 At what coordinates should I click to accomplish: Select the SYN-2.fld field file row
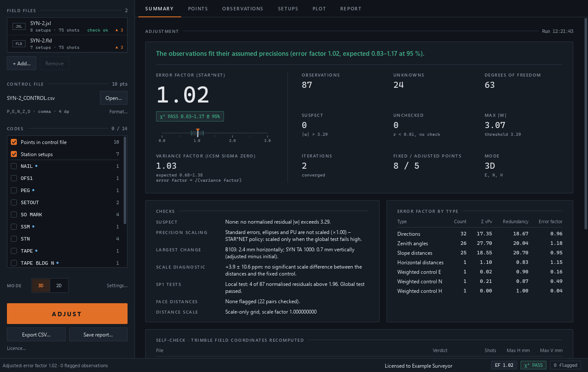point(67,44)
